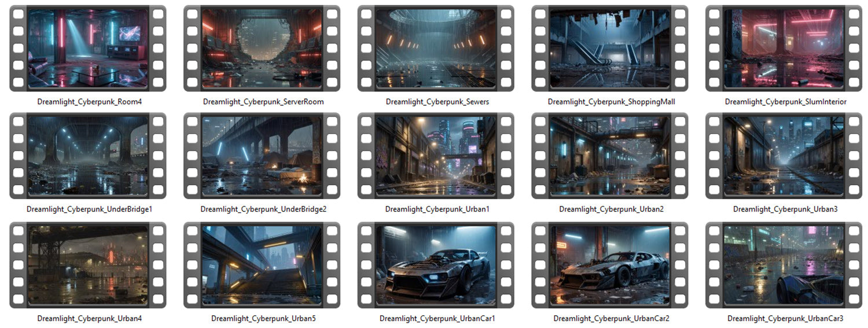The height and width of the screenshot is (328, 868).
Task: Select the UnderBridge2 campfire video icon
Action: pos(262,156)
